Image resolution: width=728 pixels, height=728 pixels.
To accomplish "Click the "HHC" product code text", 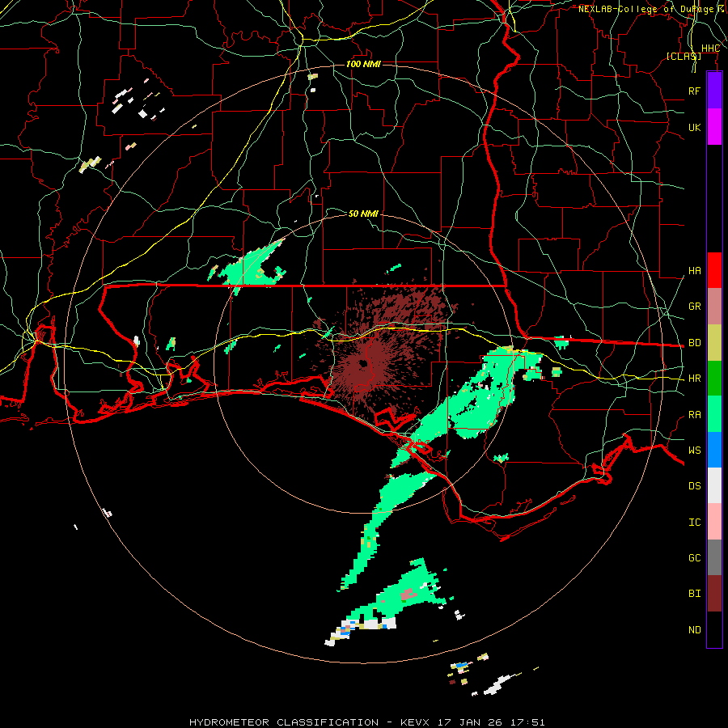I will (710, 49).
